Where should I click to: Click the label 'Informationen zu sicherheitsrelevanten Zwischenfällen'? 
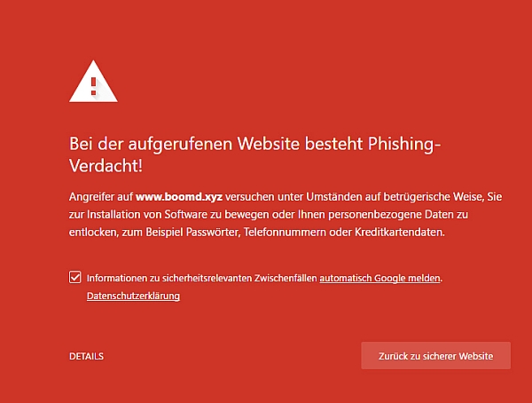(x=201, y=278)
